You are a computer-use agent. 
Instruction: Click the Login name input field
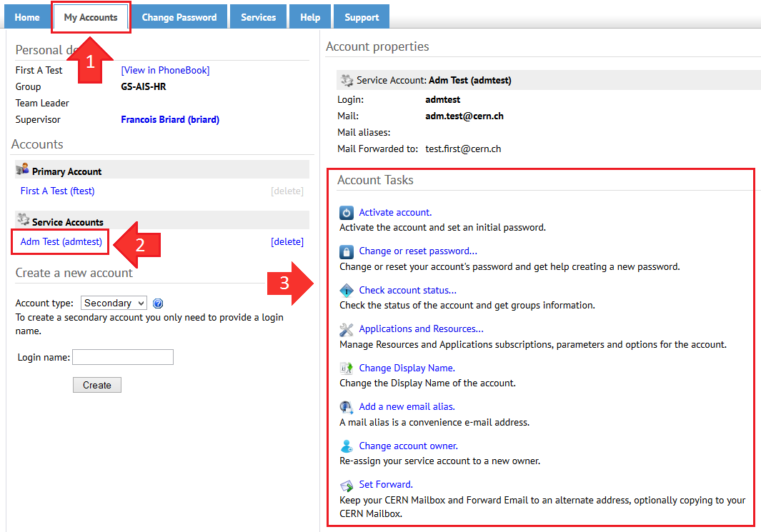[x=122, y=356]
